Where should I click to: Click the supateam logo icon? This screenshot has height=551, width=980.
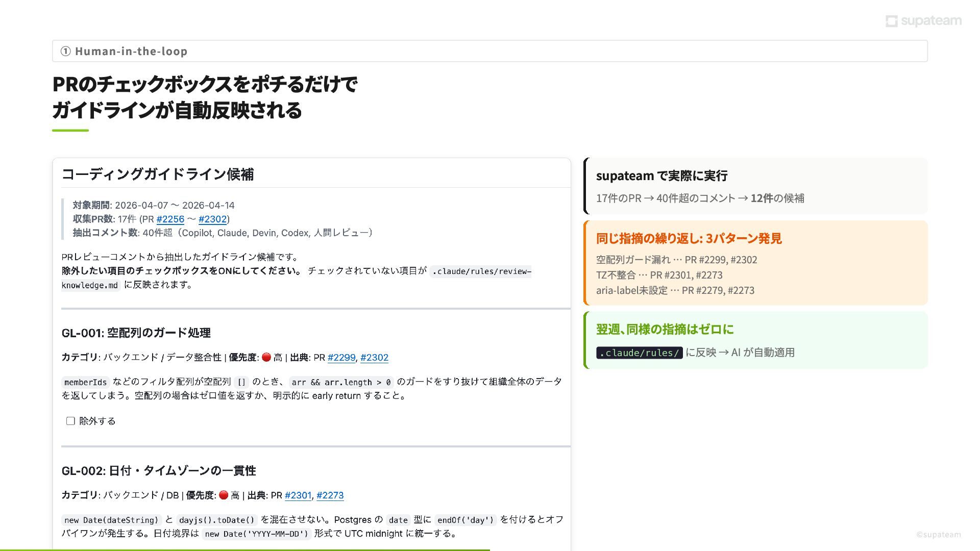tap(891, 21)
